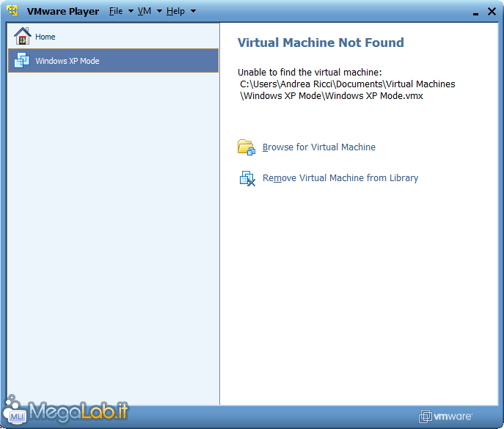Click the path line 'C:\Users\Andrea Ricci\Documents\Virtual Machines'

click(x=348, y=84)
